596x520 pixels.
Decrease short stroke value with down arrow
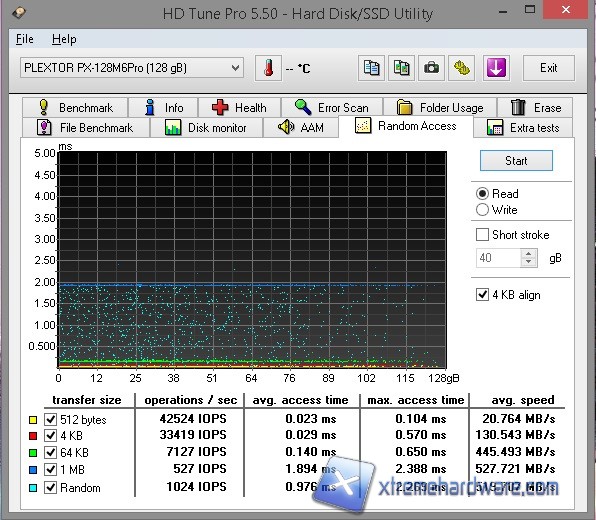[529, 262]
